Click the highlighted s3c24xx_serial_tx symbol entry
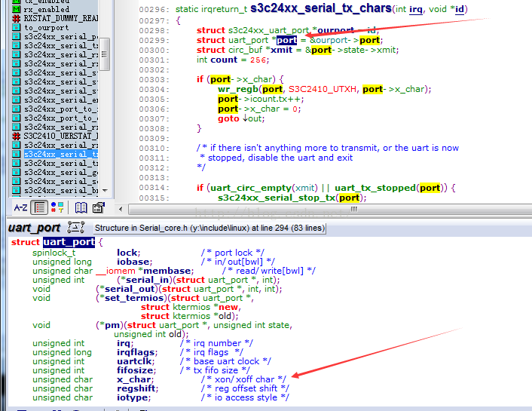Image resolution: width=532 pixels, height=411 pixels. [x=60, y=154]
